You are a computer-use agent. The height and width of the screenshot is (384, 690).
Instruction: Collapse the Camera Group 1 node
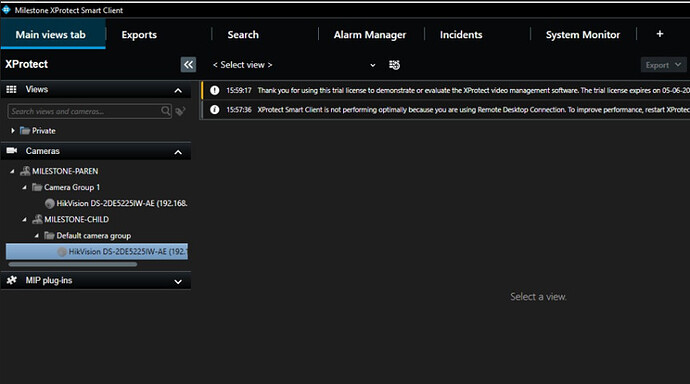[25, 187]
